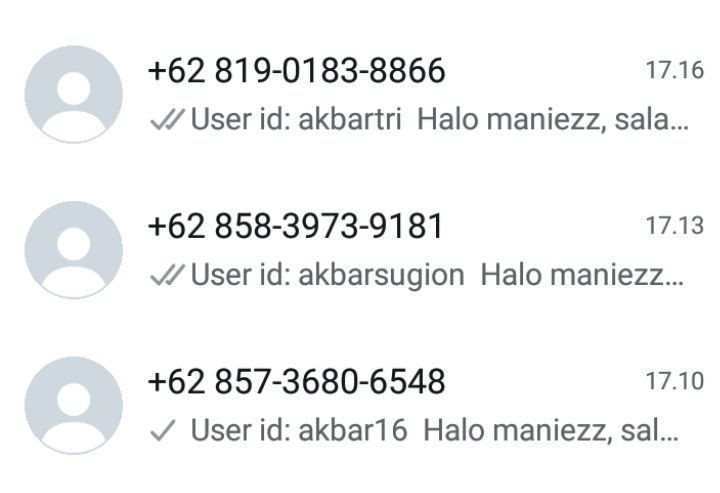Select the +62 857-3680-6548 chat title
The height and width of the screenshot is (493, 720).
tap(297, 381)
